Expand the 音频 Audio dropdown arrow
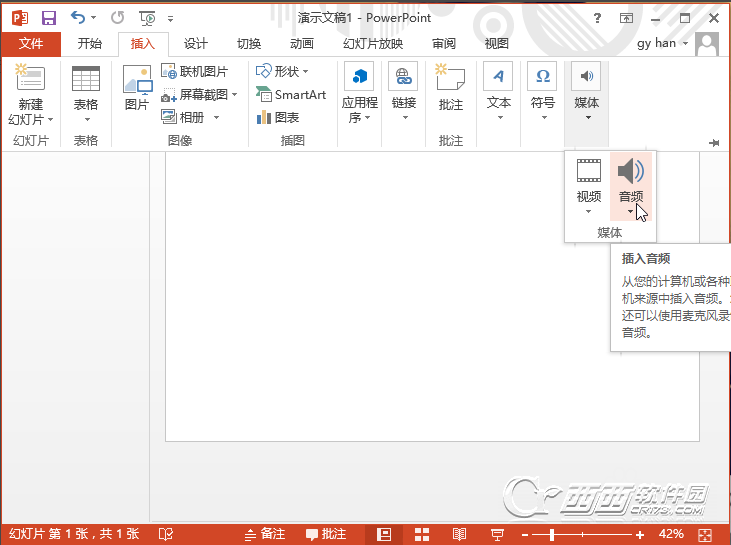The width and height of the screenshot is (731, 545). (630, 212)
